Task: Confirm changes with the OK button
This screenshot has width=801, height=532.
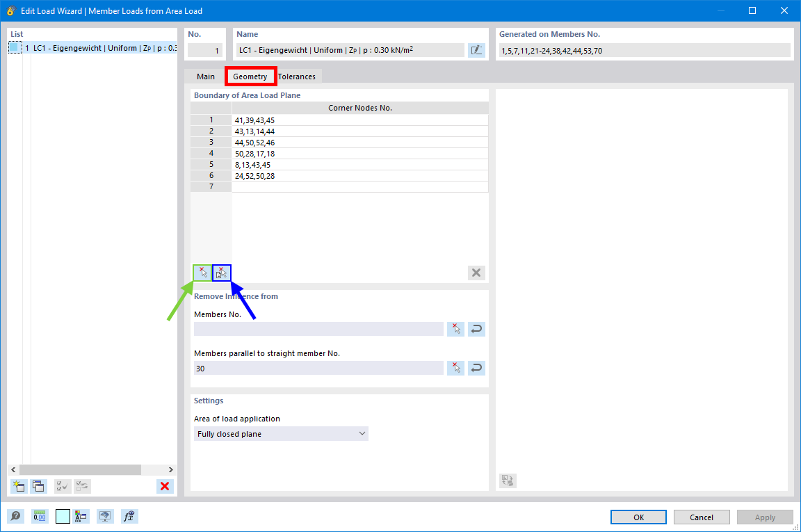Action: pos(638,517)
